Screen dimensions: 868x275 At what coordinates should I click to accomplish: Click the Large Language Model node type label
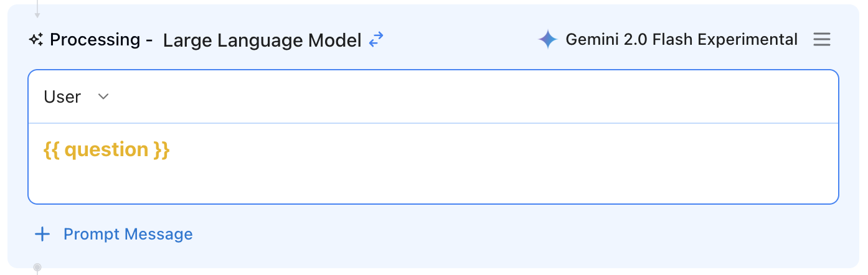[262, 40]
